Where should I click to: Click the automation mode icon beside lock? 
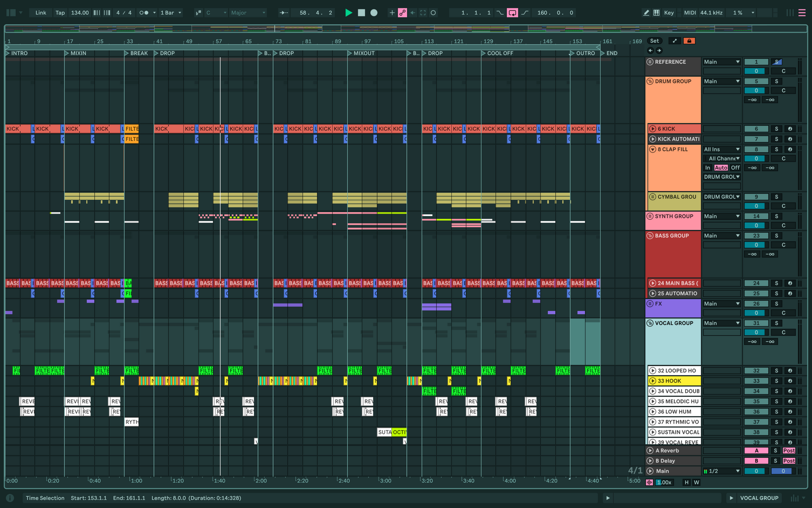(x=675, y=41)
